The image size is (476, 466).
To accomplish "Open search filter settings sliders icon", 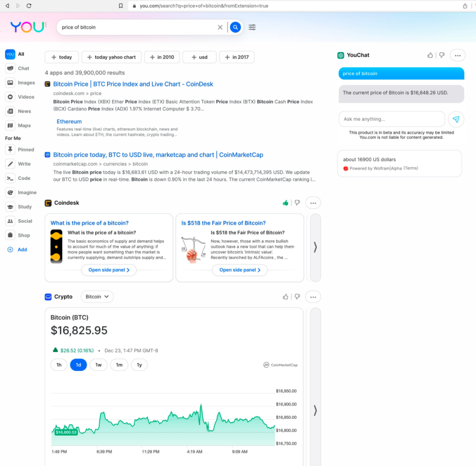I will [252, 27].
